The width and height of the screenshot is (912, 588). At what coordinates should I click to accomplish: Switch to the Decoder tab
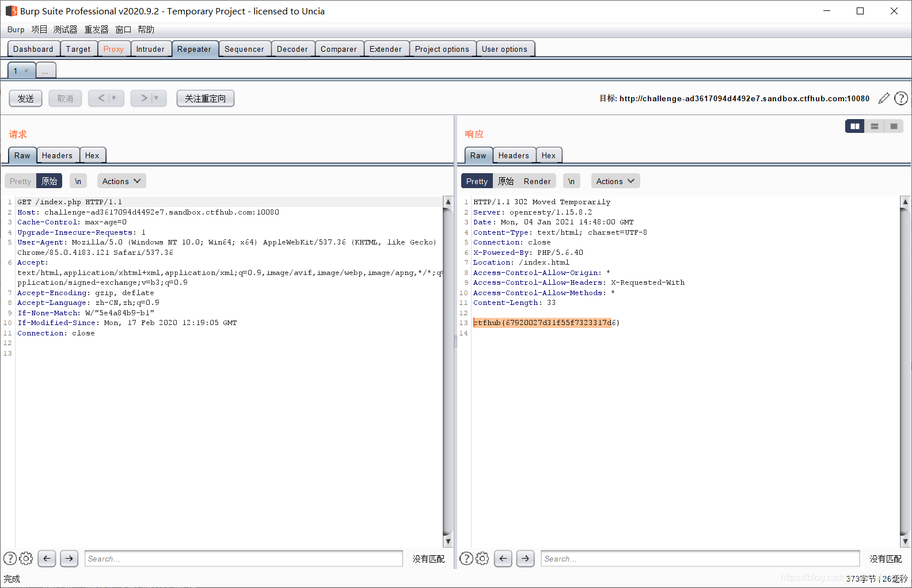pos(292,49)
